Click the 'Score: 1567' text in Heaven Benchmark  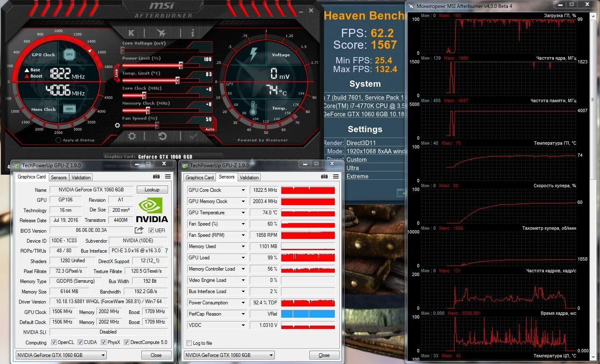tap(365, 45)
